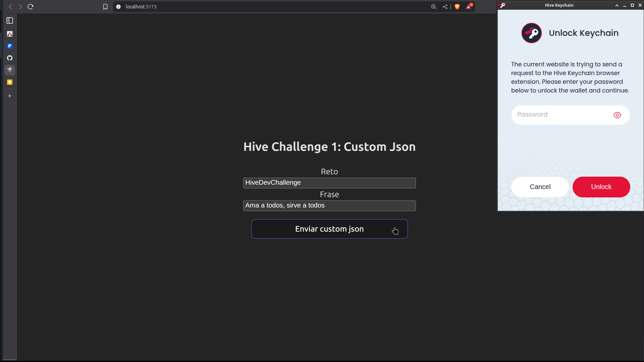644x362 pixels.
Task: Open the yellow Keep sidebar shortcut
Action: click(10, 82)
